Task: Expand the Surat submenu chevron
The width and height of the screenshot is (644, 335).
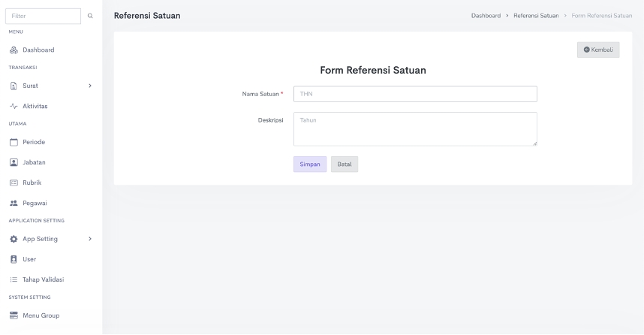Action: point(90,86)
